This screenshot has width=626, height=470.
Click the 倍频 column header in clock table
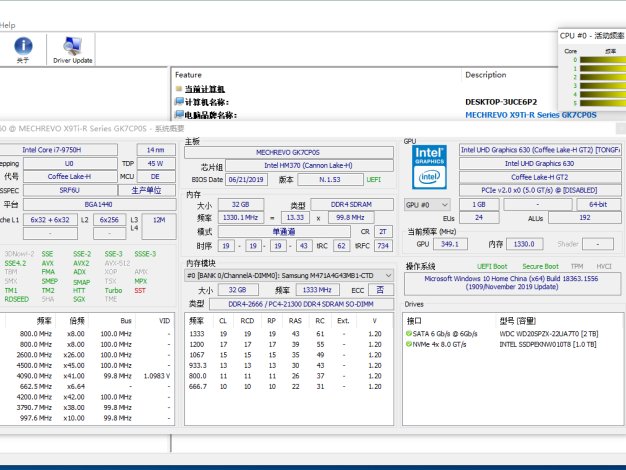(x=77, y=321)
